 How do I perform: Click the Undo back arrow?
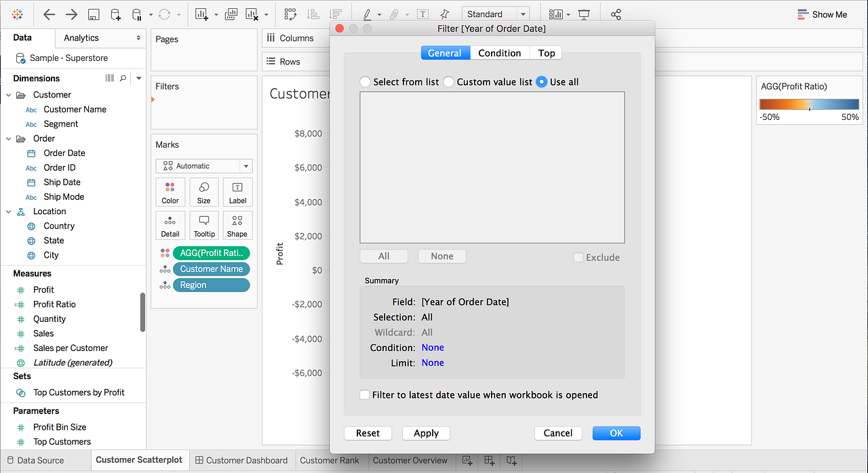click(x=49, y=14)
